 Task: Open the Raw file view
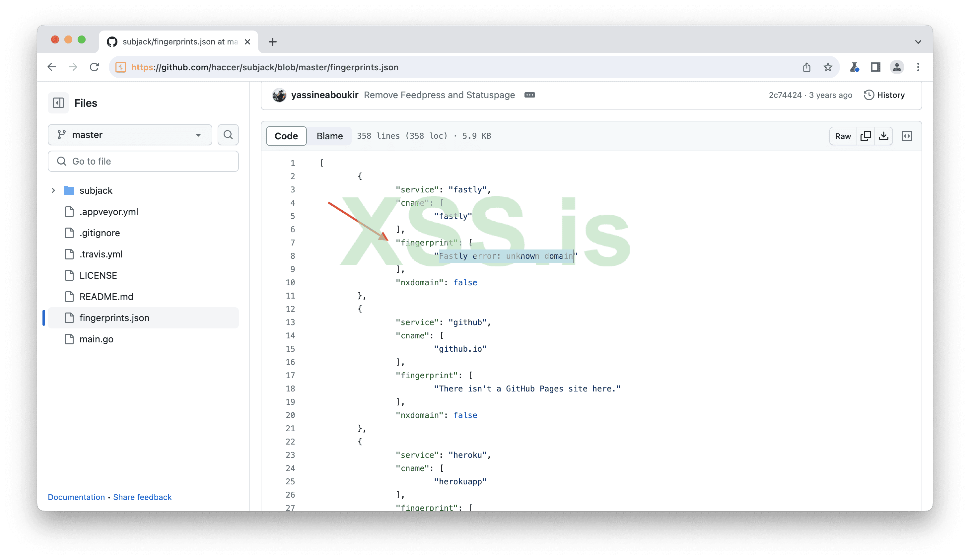(x=843, y=136)
